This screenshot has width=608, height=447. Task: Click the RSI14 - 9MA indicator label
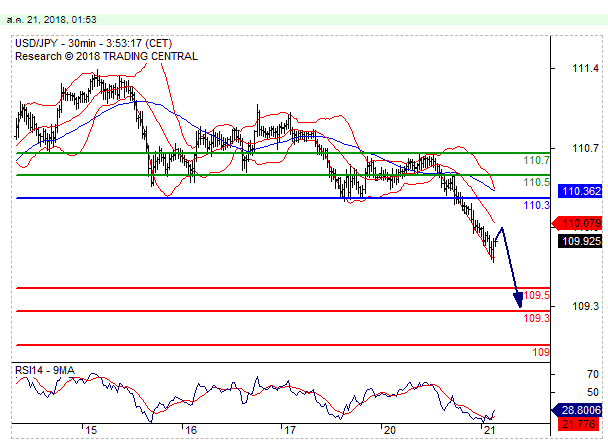[45, 370]
